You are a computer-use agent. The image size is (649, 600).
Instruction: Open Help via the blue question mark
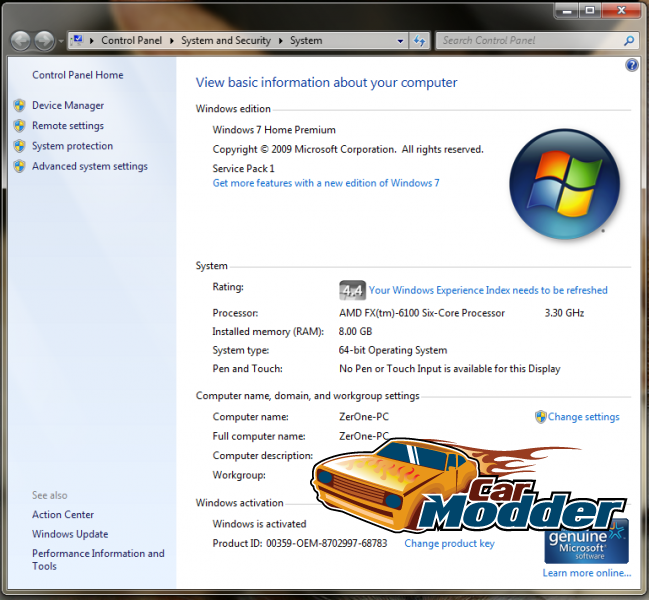tap(632, 65)
